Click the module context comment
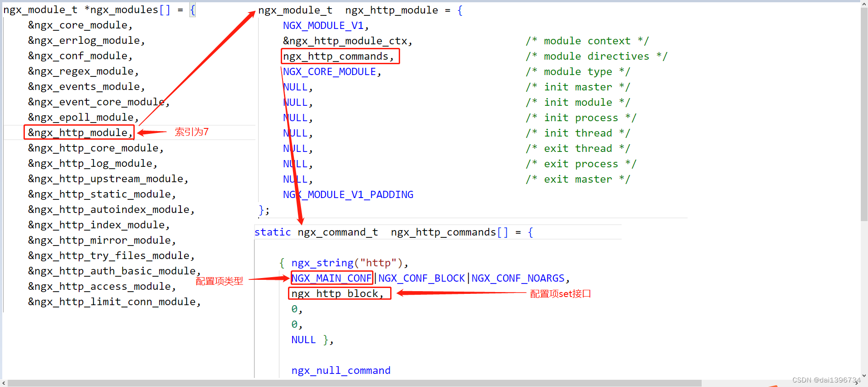The image size is (868, 387). [587, 41]
